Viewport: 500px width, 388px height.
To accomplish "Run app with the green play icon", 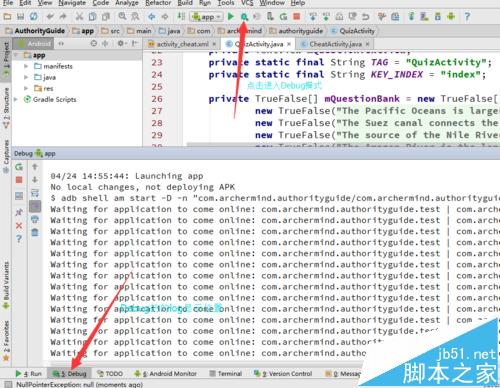I will click(230, 16).
